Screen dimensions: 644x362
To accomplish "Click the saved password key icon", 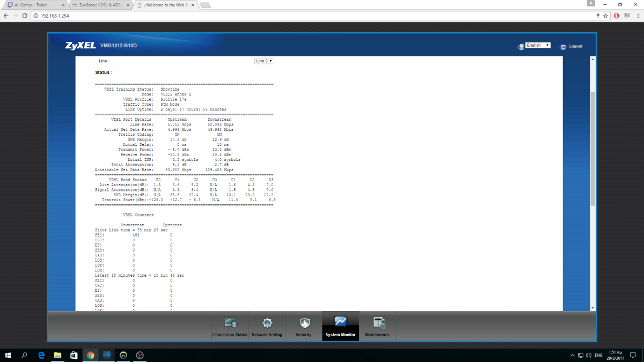I will pos(598,16).
